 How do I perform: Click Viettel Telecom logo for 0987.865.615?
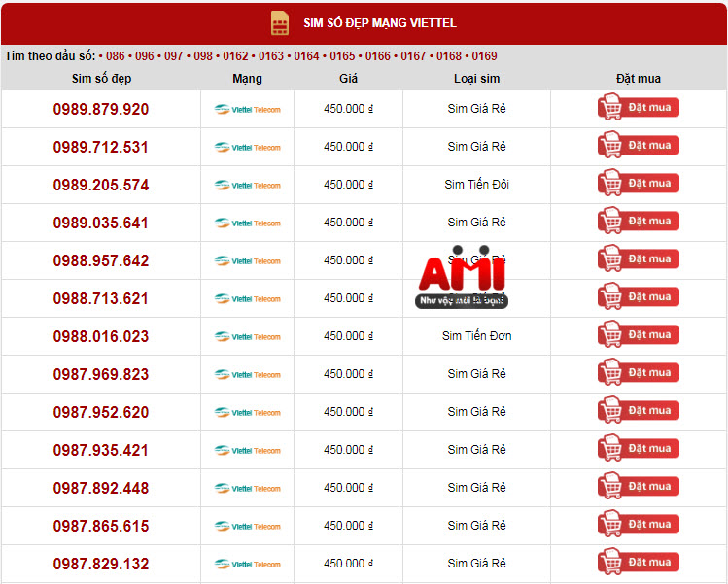pos(248,527)
